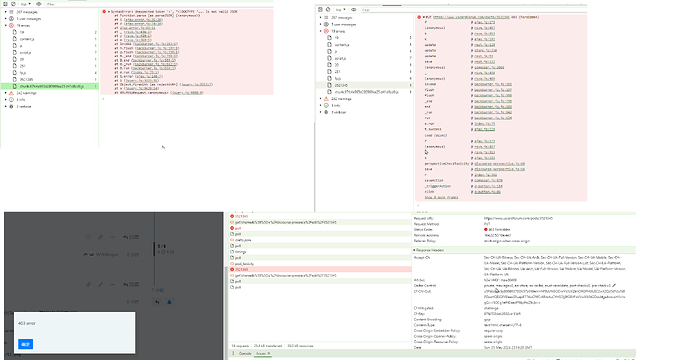Switch to Console drawer tab
This screenshot has height=360, width=690.
click(x=245, y=353)
